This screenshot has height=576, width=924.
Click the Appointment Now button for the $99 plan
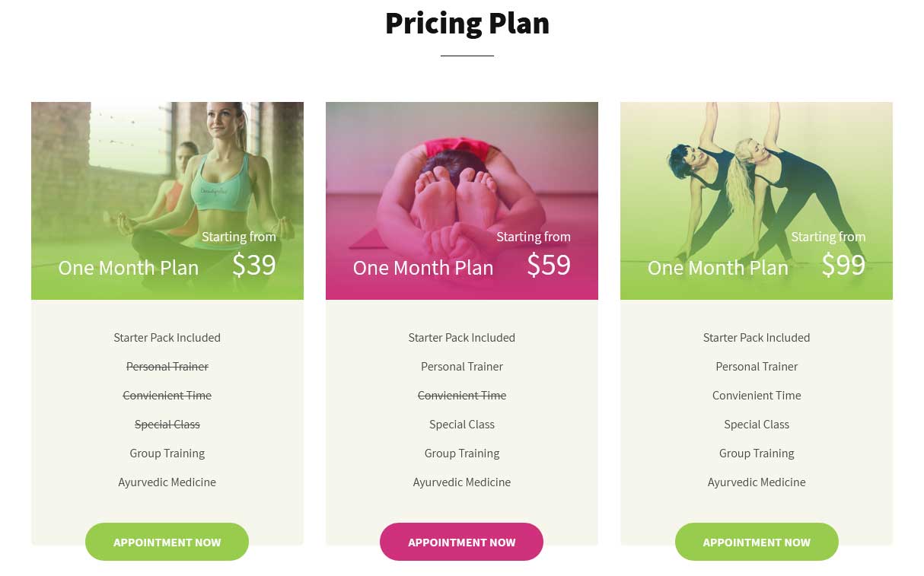[x=757, y=542]
